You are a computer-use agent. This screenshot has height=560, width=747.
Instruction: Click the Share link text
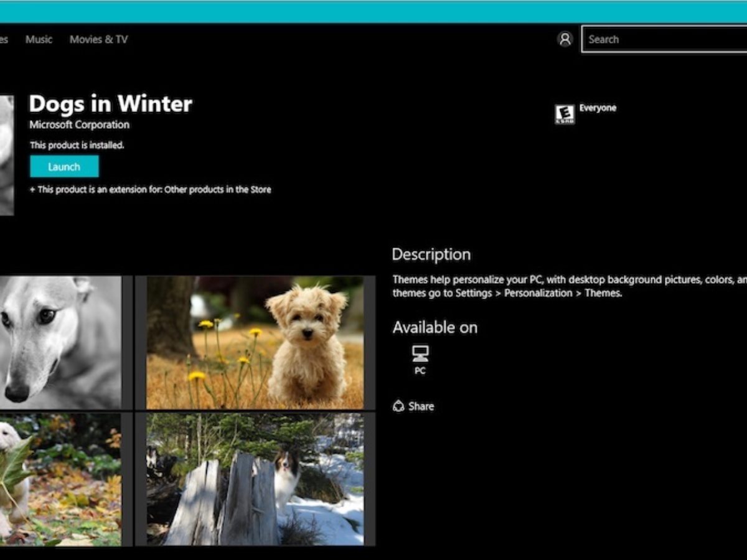point(421,406)
